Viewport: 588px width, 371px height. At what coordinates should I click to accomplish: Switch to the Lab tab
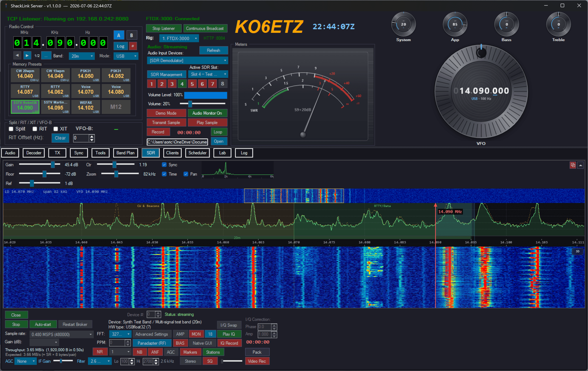(222, 153)
